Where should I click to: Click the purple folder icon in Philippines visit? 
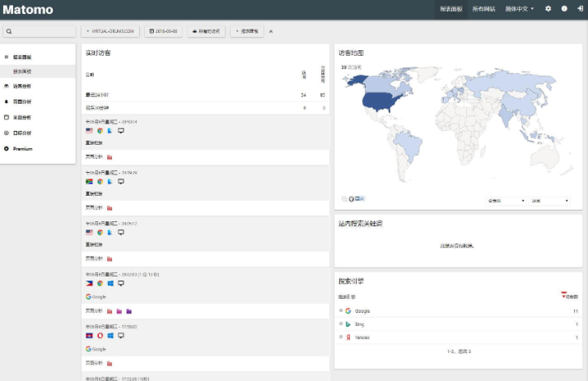[x=129, y=311]
